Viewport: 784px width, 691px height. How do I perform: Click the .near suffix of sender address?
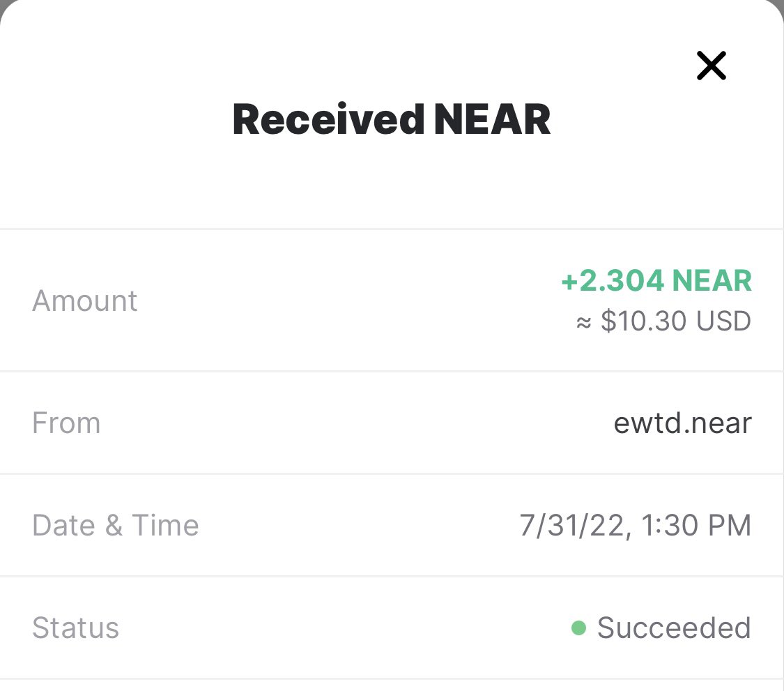pyautogui.click(x=718, y=423)
